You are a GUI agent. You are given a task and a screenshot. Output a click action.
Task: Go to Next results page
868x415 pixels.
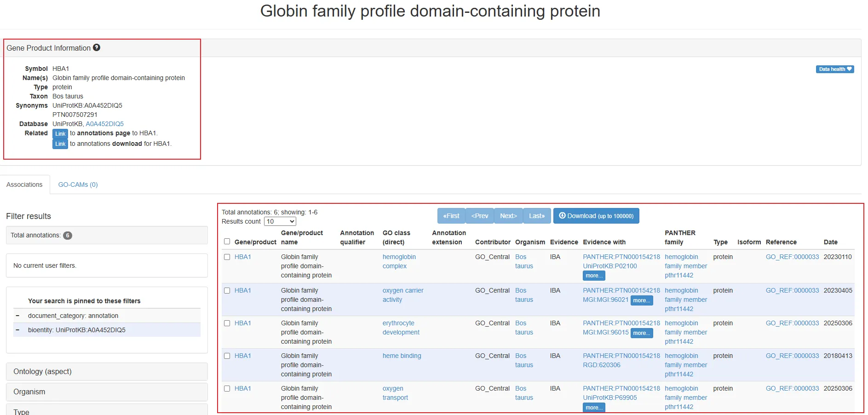(508, 216)
